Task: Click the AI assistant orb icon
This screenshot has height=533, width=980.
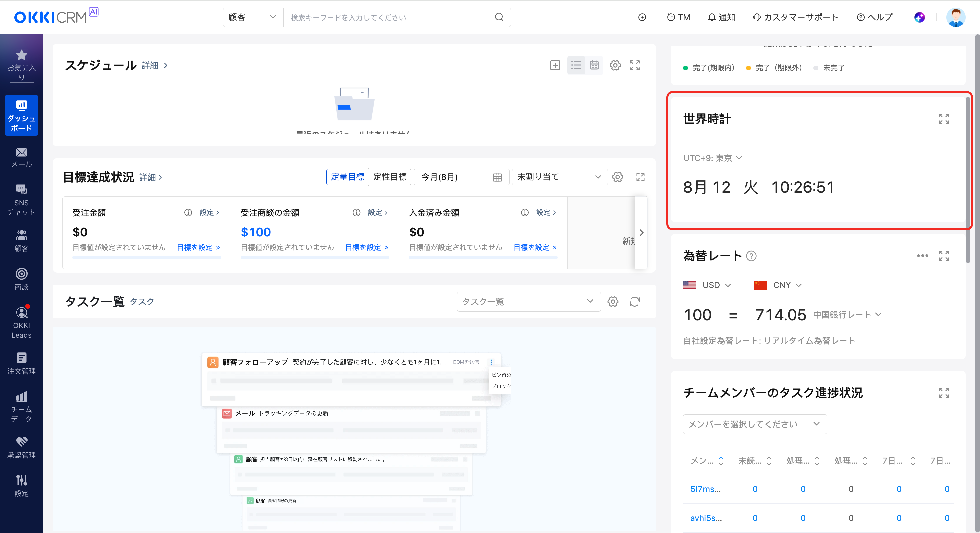Action: point(919,17)
